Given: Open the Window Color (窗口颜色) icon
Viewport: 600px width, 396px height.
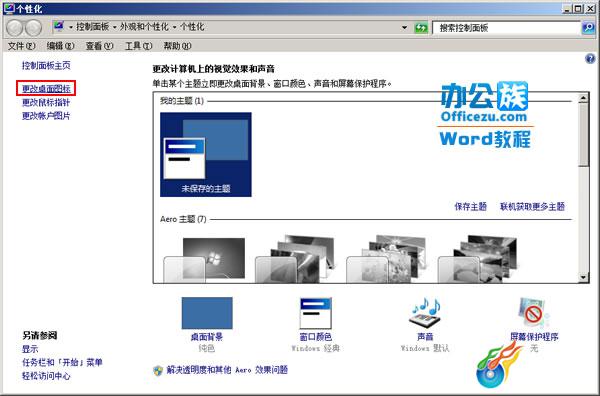Looking at the screenshot, I should point(315,313).
